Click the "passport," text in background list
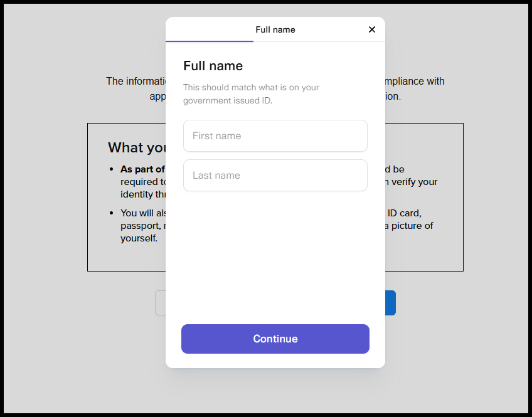This screenshot has height=417, width=532. [x=141, y=226]
